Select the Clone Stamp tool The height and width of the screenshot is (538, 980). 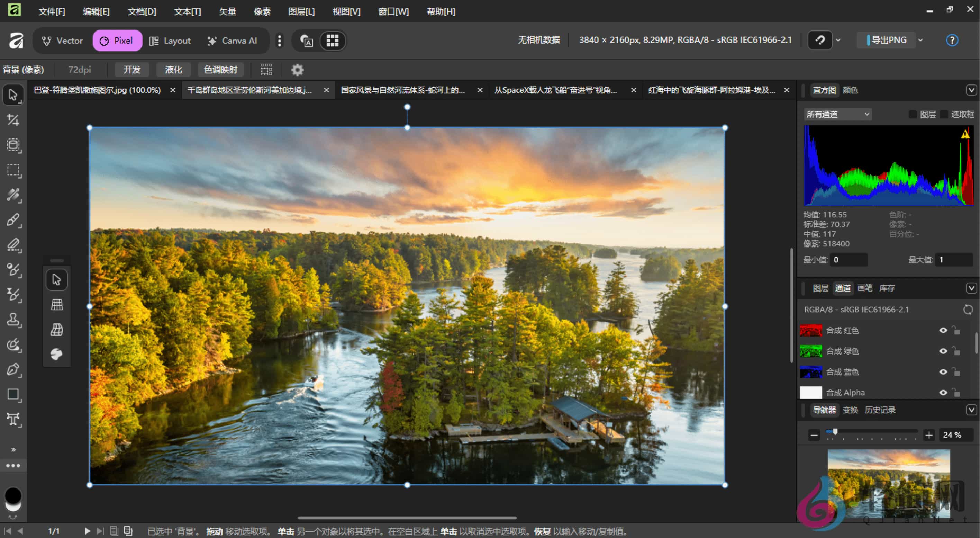(13, 320)
